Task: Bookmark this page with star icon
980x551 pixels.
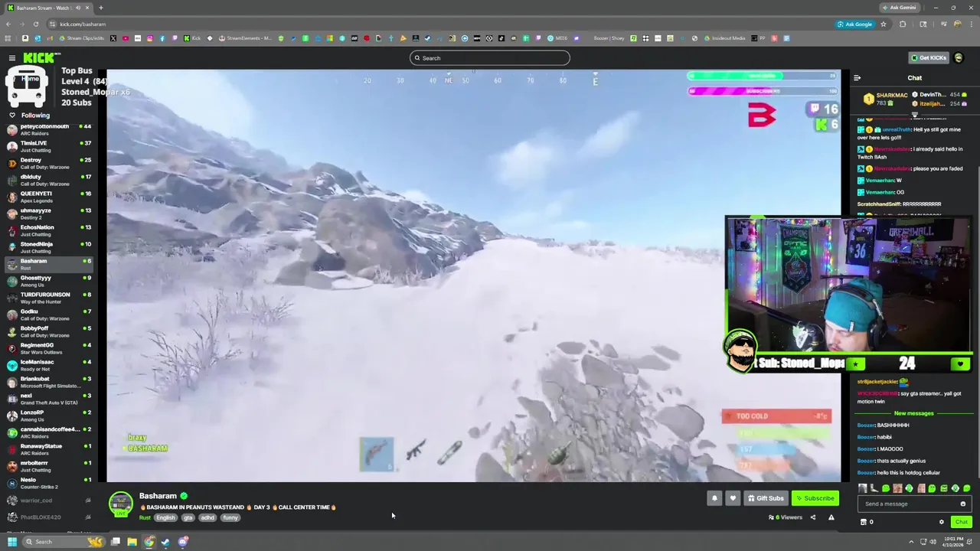Action: [883, 24]
